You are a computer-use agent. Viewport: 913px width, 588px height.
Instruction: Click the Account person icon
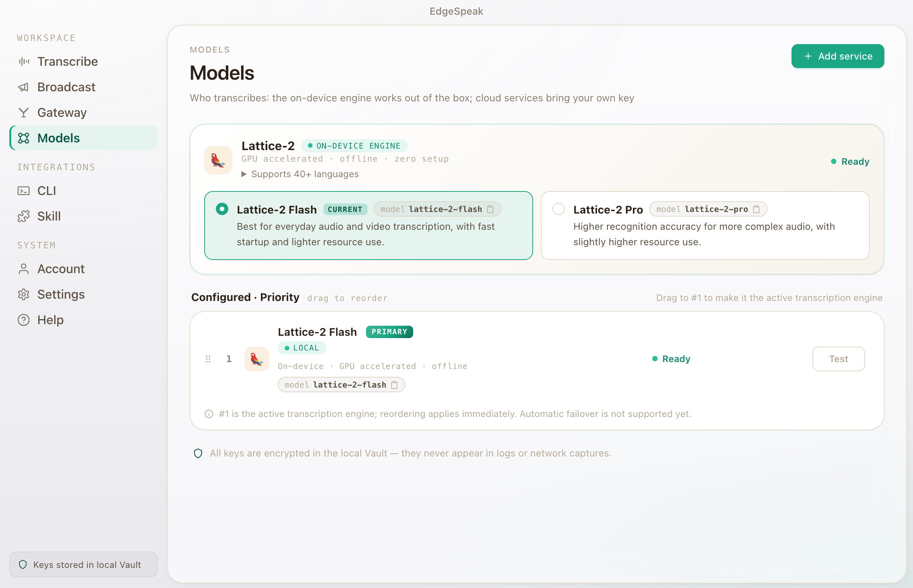tap(24, 269)
